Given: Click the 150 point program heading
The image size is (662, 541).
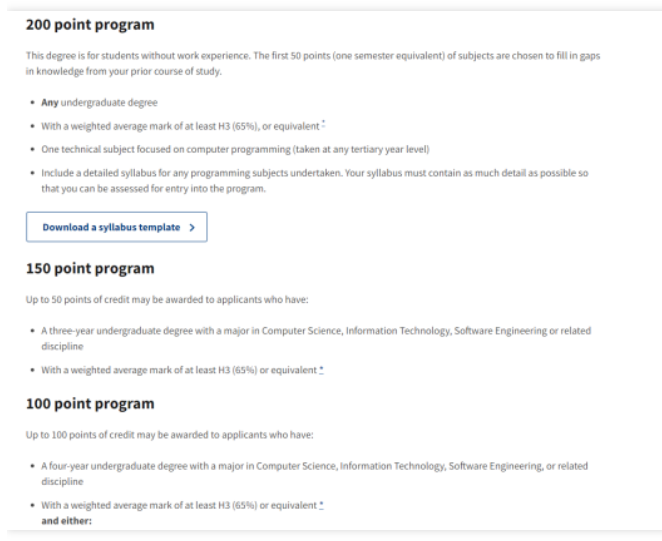Looking at the screenshot, I should 90,269.
